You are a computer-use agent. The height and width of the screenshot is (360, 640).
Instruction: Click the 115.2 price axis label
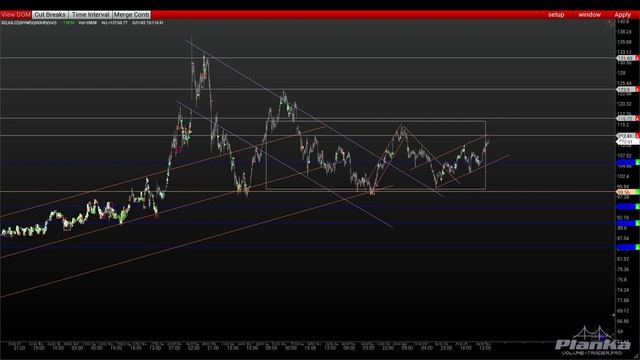[x=623, y=125]
